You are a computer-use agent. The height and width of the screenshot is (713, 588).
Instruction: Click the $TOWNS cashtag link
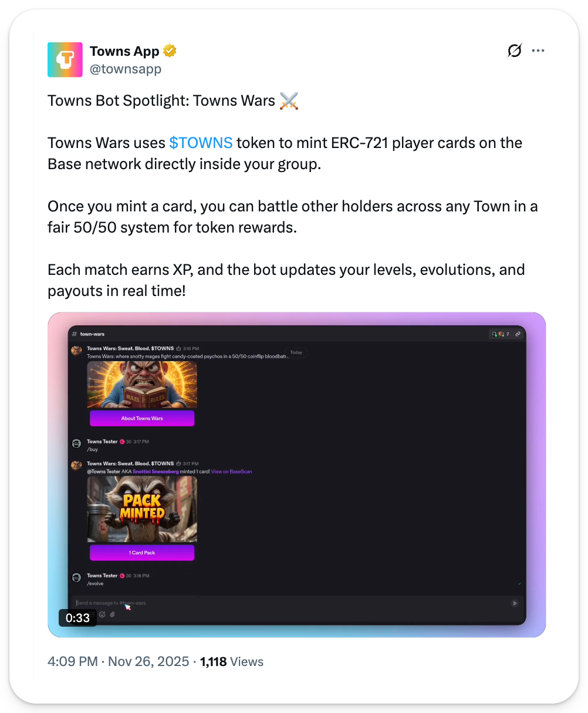coord(201,143)
